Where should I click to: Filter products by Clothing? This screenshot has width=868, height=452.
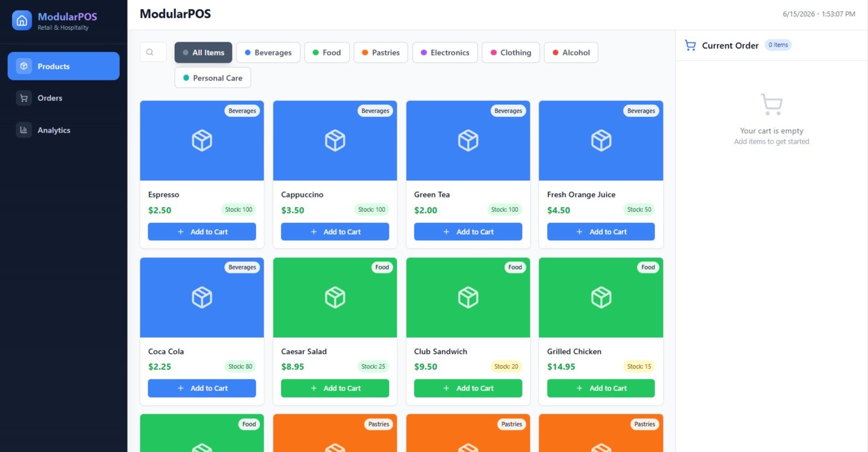511,53
